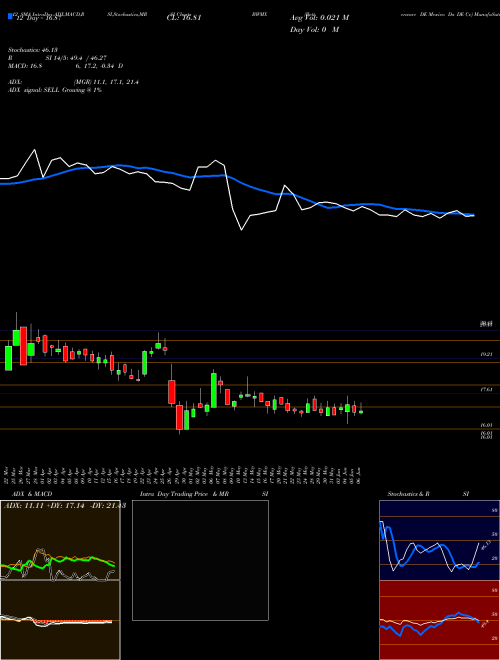The image size is (500, 660).
Task: Click the 'ADX: 11.11 +DY: 17.14' readout
Action: (45, 505)
